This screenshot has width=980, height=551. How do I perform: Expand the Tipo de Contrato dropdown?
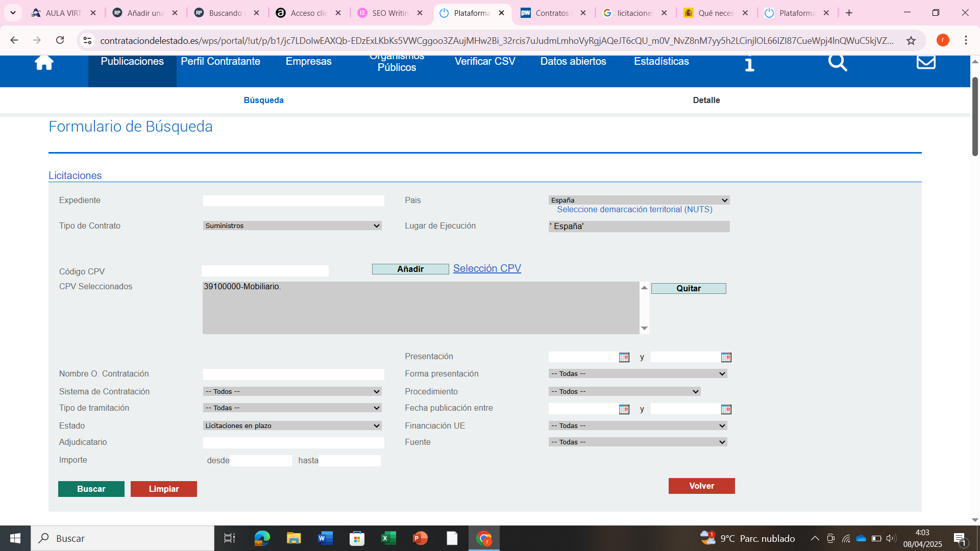[x=292, y=226]
